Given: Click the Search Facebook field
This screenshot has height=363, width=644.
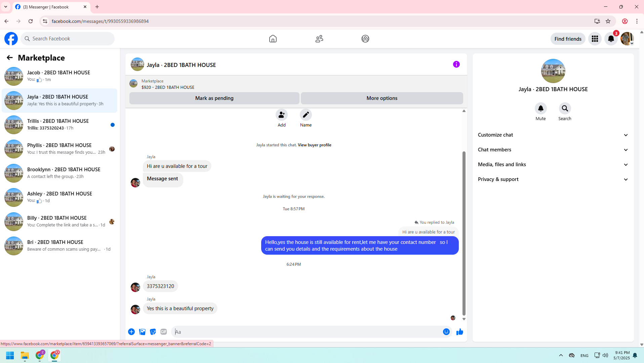Looking at the screenshot, I should pos(68,39).
